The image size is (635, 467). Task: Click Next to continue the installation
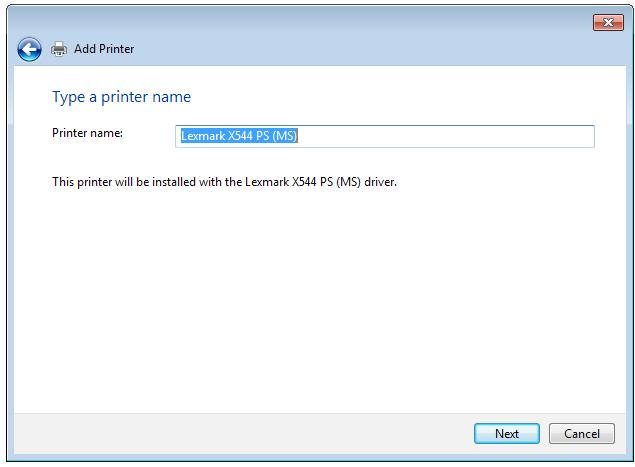[x=507, y=433]
